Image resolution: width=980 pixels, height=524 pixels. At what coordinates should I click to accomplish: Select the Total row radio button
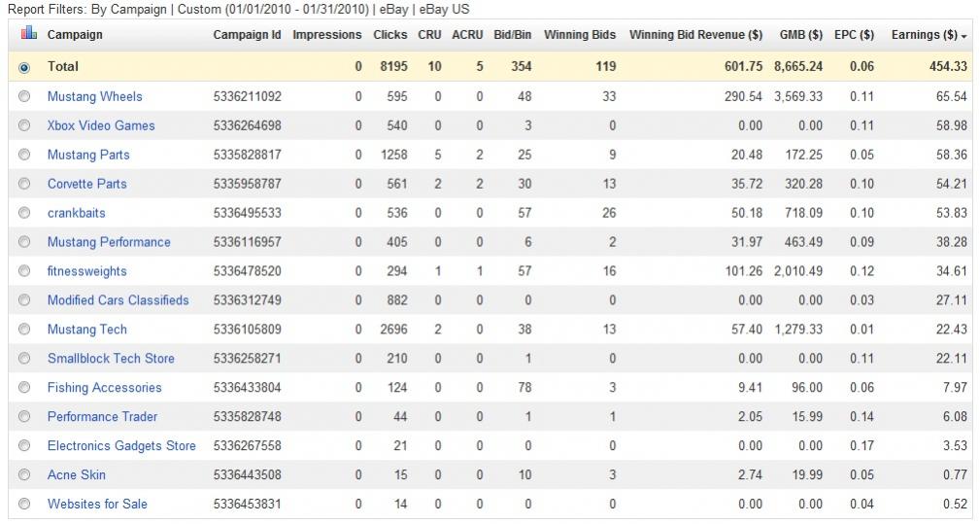pyautogui.click(x=24, y=67)
